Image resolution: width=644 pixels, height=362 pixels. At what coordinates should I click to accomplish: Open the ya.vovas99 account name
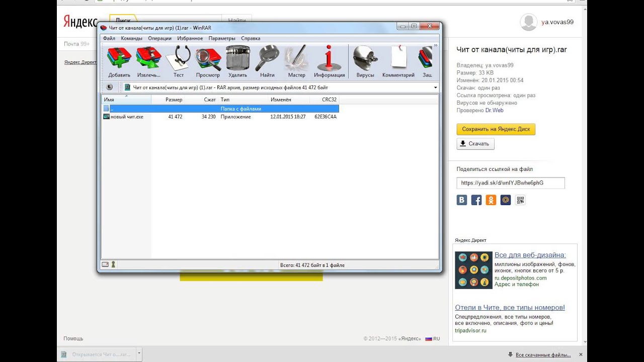click(557, 22)
